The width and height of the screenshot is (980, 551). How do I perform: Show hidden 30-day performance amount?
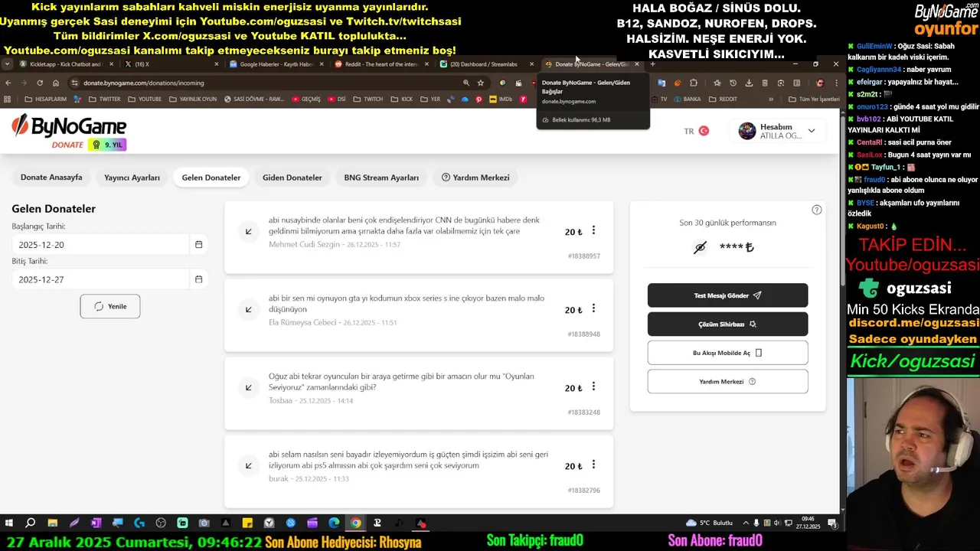(700, 247)
